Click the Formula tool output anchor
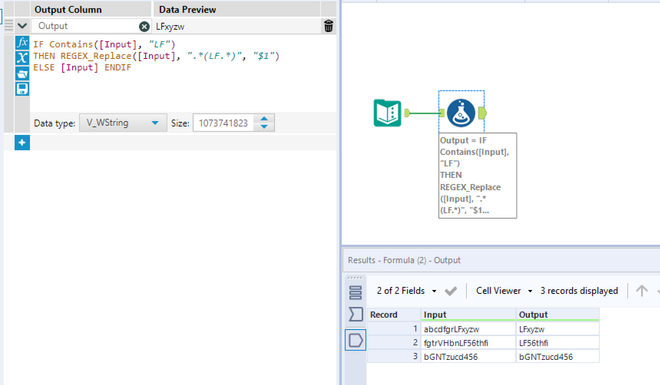The height and width of the screenshot is (385, 660). pos(482,113)
